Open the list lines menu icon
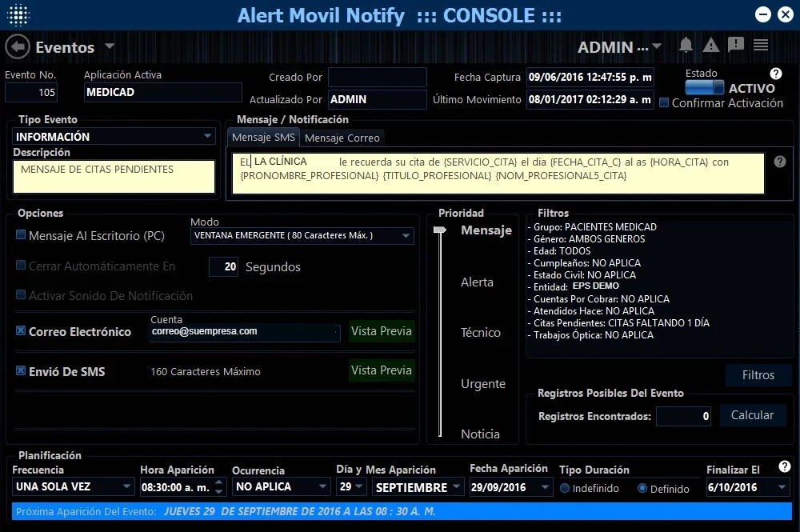Viewport: 800px width, 532px height. click(x=761, y=45)
